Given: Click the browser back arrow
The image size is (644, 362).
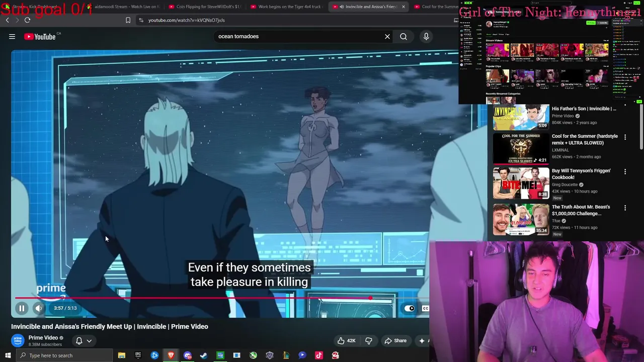Looking at the screenshot, I should point(8,20).
